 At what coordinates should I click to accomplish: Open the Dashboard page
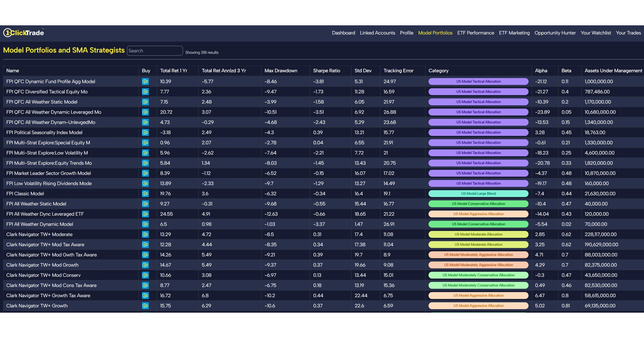pyautogui.click(x=343, y=33)
